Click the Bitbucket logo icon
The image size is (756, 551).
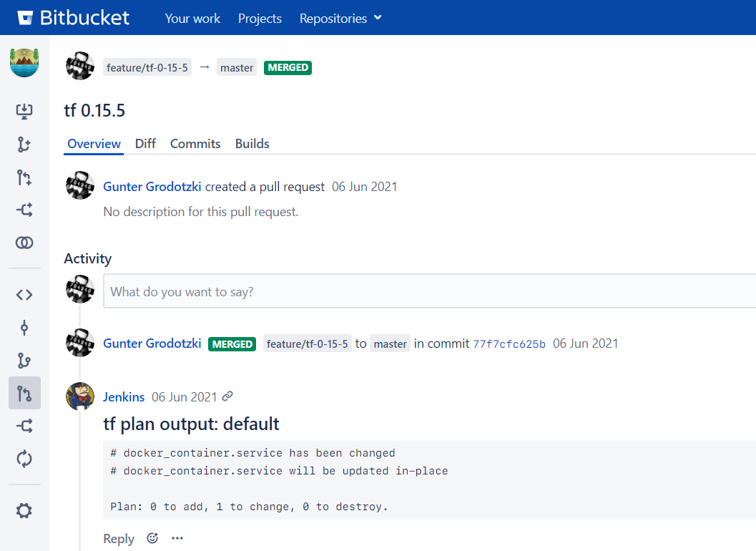point(26,17)
